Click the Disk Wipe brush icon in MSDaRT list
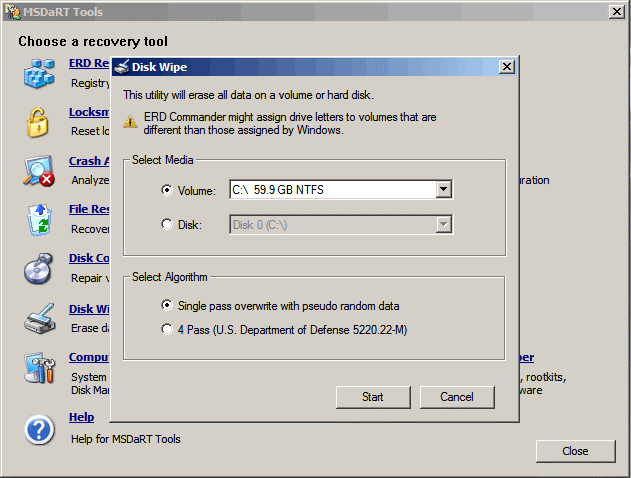This screenshot has width=631, height=478. pyautogui.click(x=39, y=319)
